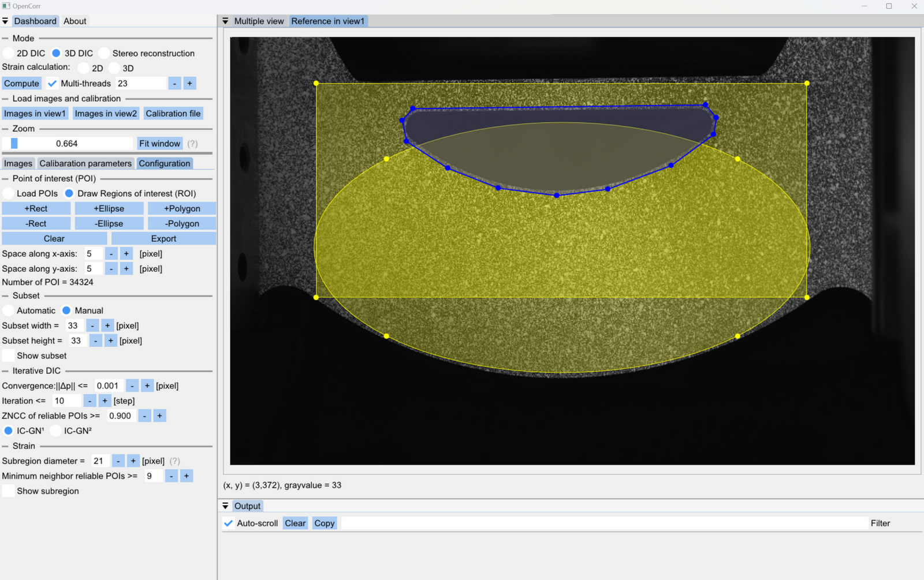Viewport: 924px width, 580px height.
Task: Switch to the About tab
Action: [x=74, y=21]
